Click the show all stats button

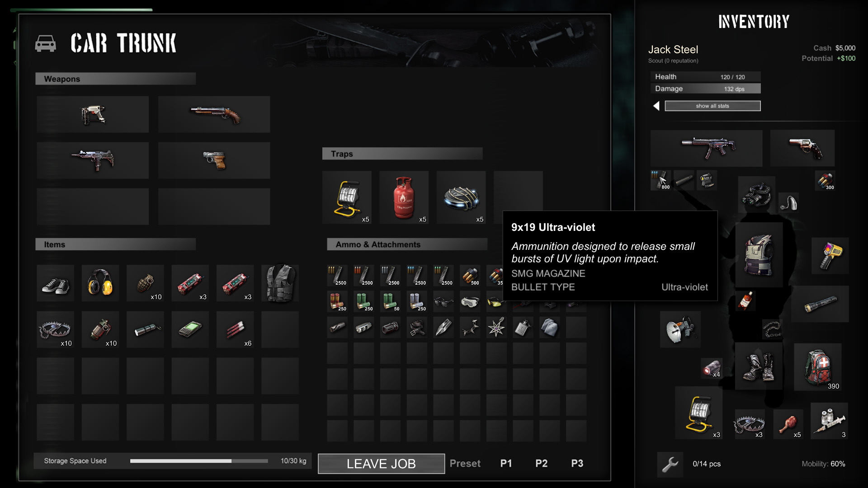click(713, 106)
